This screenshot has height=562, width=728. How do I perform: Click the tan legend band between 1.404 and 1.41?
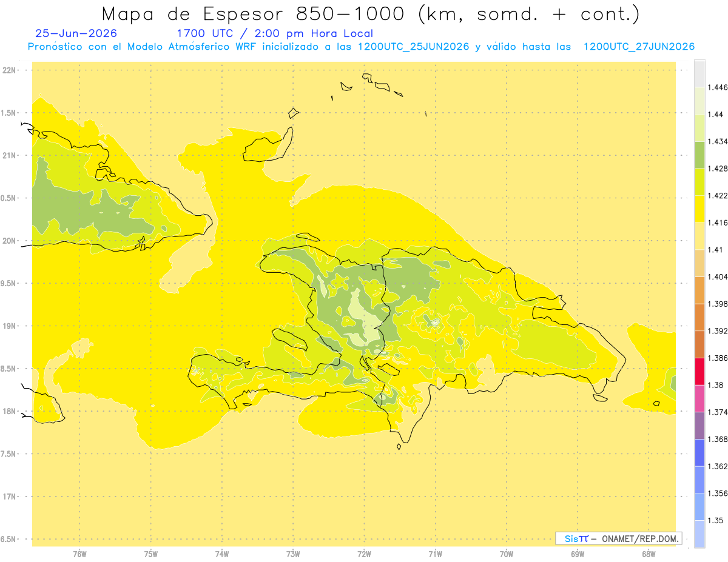click(x=699, y=263)
